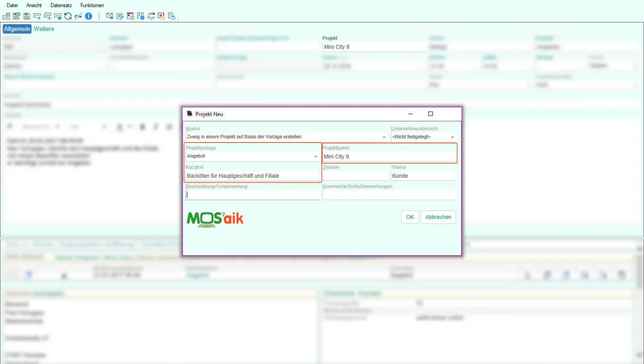Screen dimensions: 644x364
Task: Expand the Projektvorlage dropdown arrow
Action: pyautogui.click(x=316, y=157)
